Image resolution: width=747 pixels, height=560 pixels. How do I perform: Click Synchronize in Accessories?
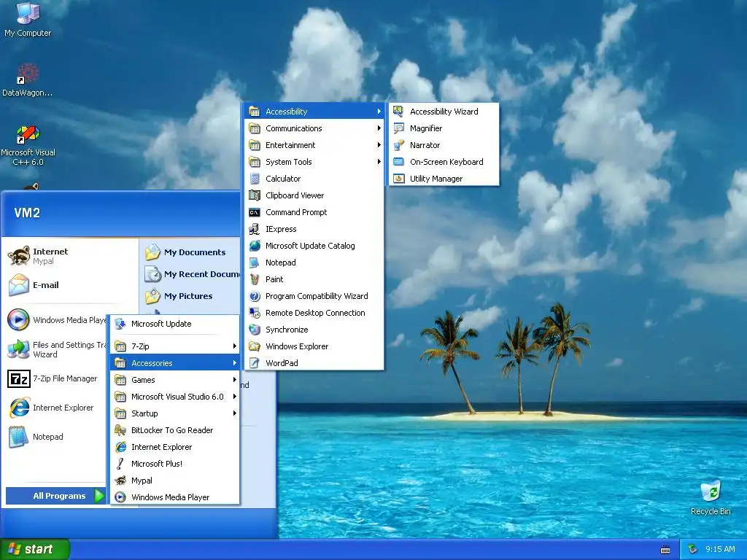pos(314,330)
